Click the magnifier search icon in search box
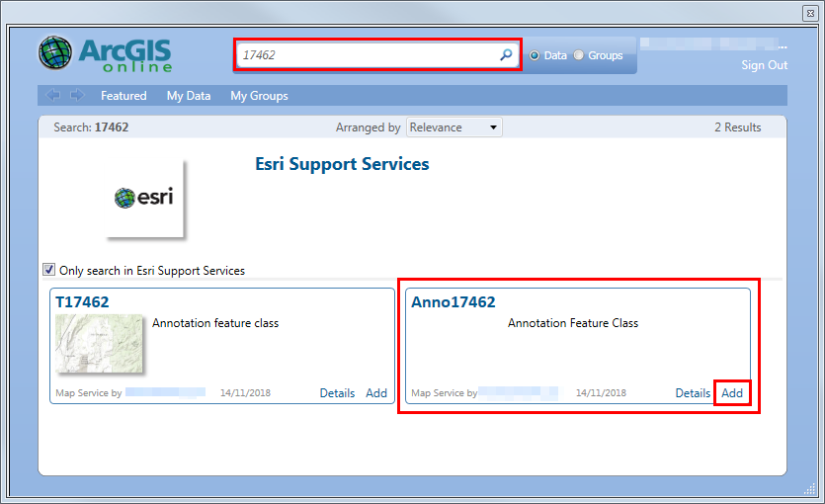 (x=506, y=54)
